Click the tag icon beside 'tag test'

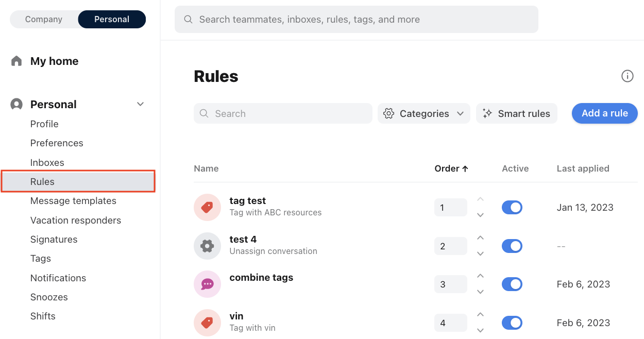click(207, 207)
